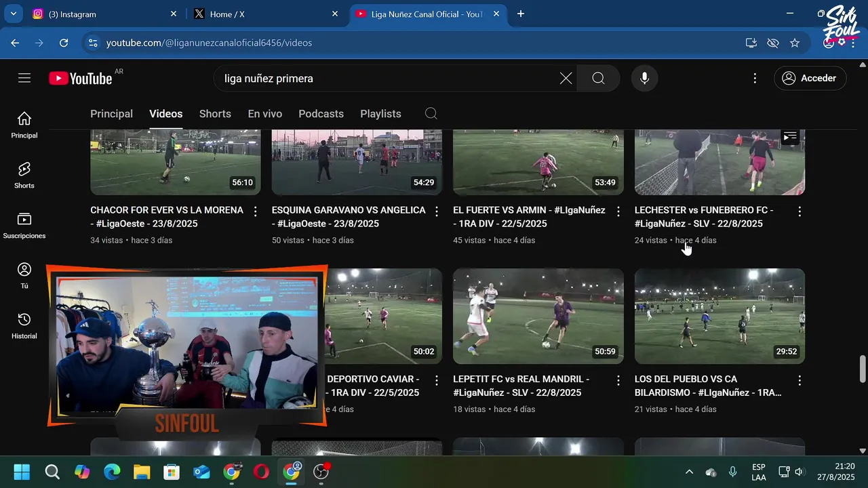Click the magnifier search button

598,79
